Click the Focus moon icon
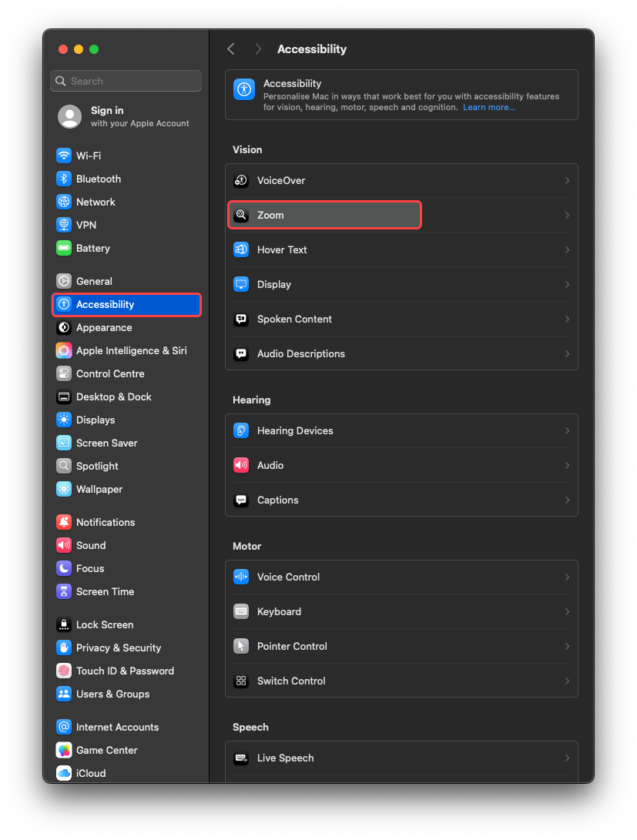This screenshot has height=840, width=637. pos(64,568)
